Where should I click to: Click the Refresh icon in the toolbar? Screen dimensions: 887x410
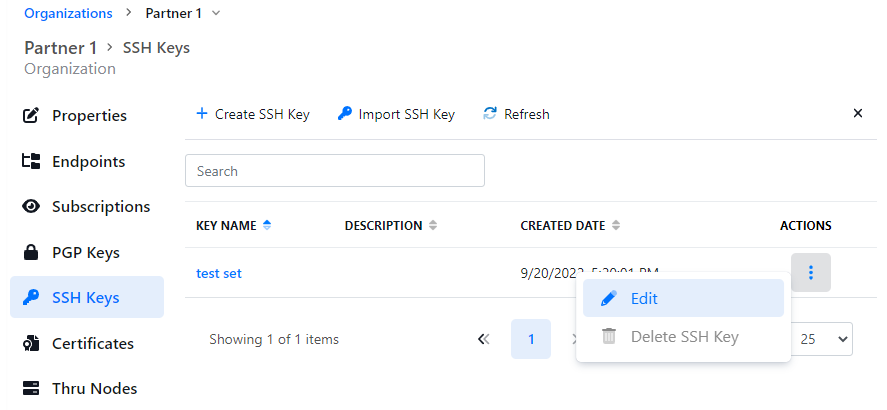pos(490,114)
